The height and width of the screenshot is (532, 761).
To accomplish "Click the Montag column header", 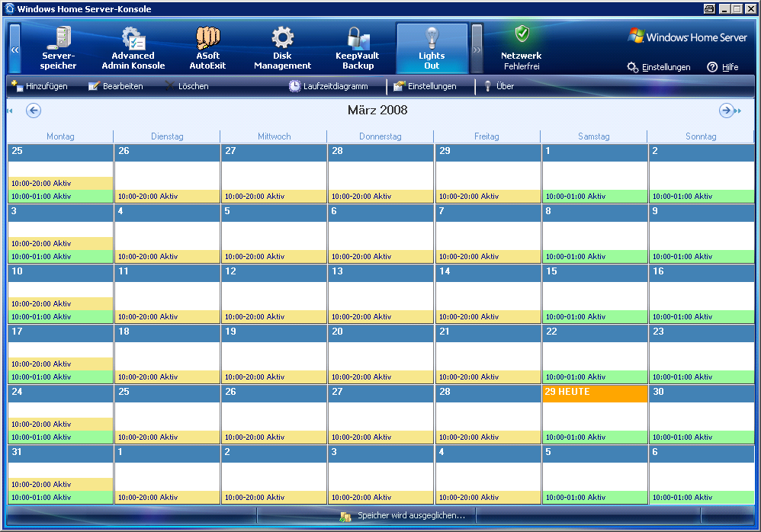I will pos(60,136).
